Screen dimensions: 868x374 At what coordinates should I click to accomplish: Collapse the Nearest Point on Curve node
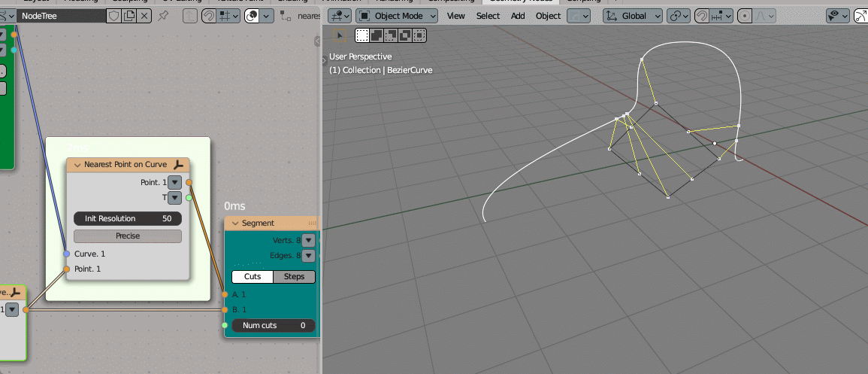[x=77, y=164]
